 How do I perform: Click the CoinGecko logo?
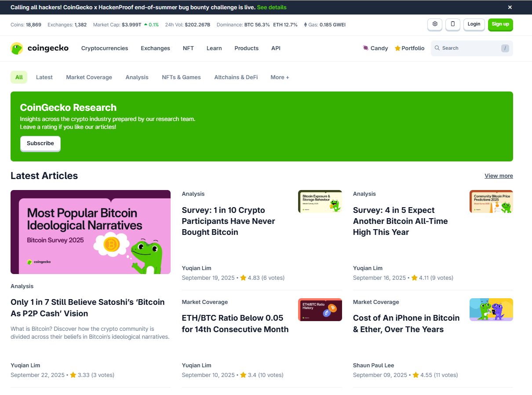point(40,48)
